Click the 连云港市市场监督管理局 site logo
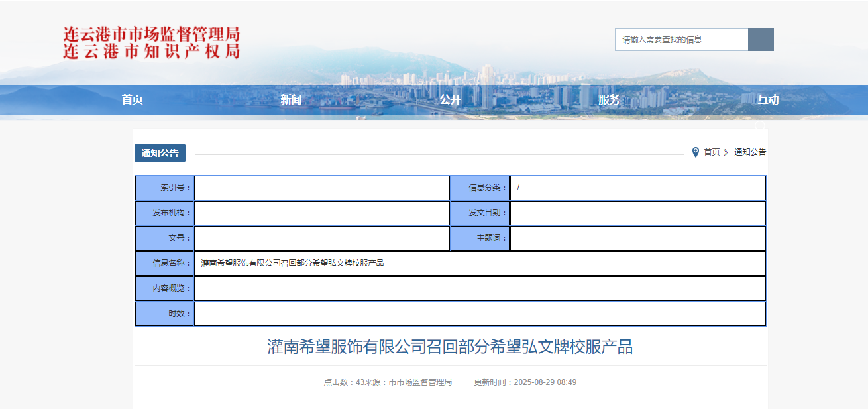Image resolution: width=868 pixels, height=409 pixels. point(151,42)
